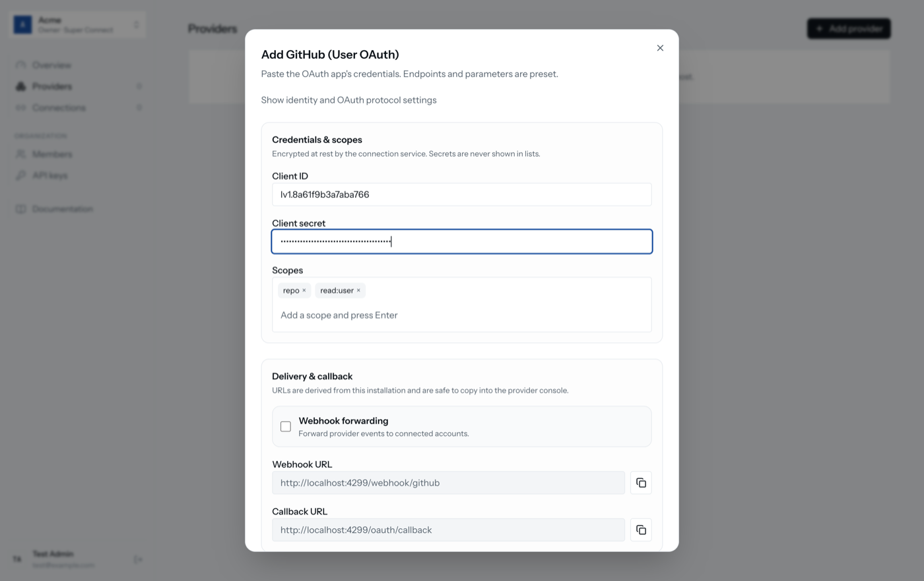Click the Members people icon
This screenshot has height=581, width=924.
(x=21, y=154)
